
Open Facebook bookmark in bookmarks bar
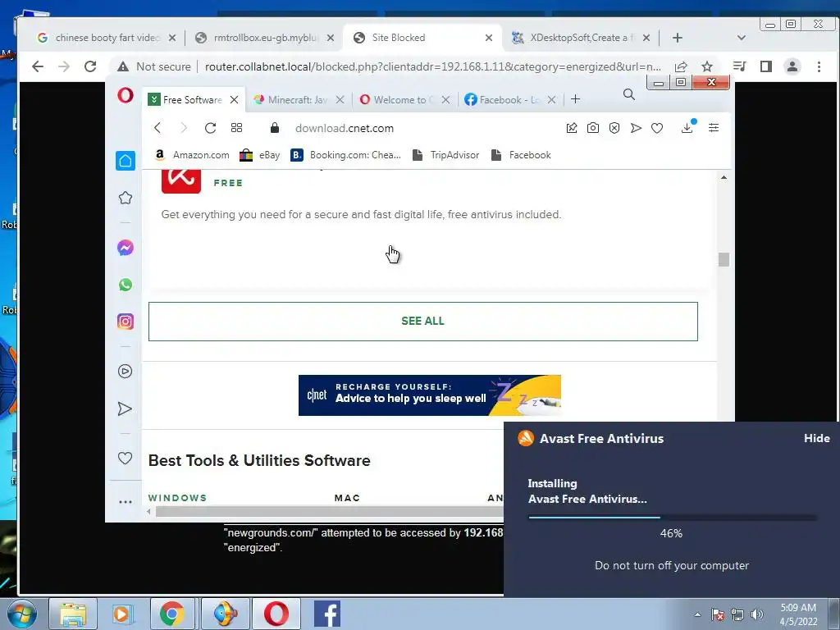[x=521, y=155]
